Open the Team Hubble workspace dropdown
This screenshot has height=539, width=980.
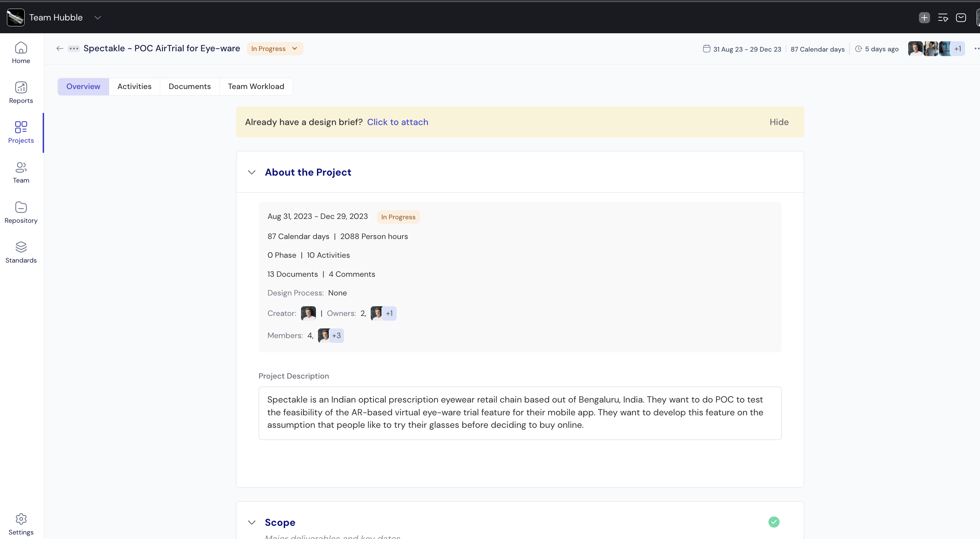pos(97,17)
